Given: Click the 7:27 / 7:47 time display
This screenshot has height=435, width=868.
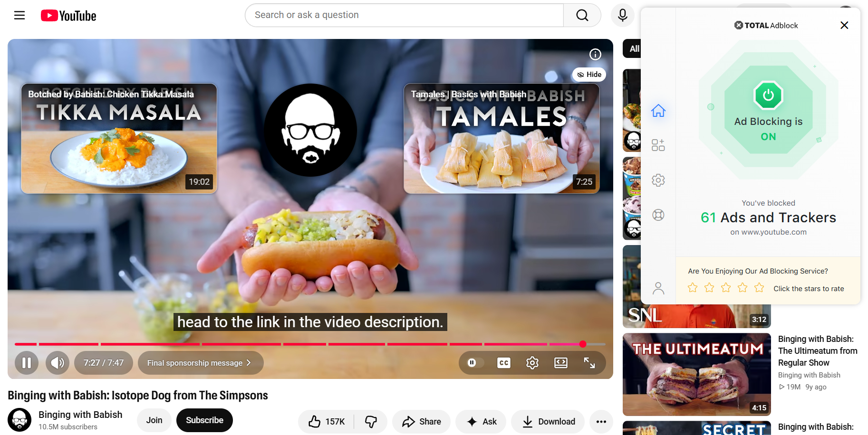Looking at the screenshot, I should 104,363.
